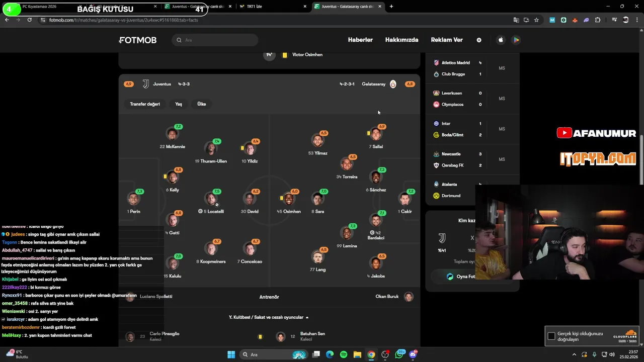Viewport: 644px width, 362px height.
Task: Open Microsoft Edge from the taskbar
Action: click(x=330, y=354)
